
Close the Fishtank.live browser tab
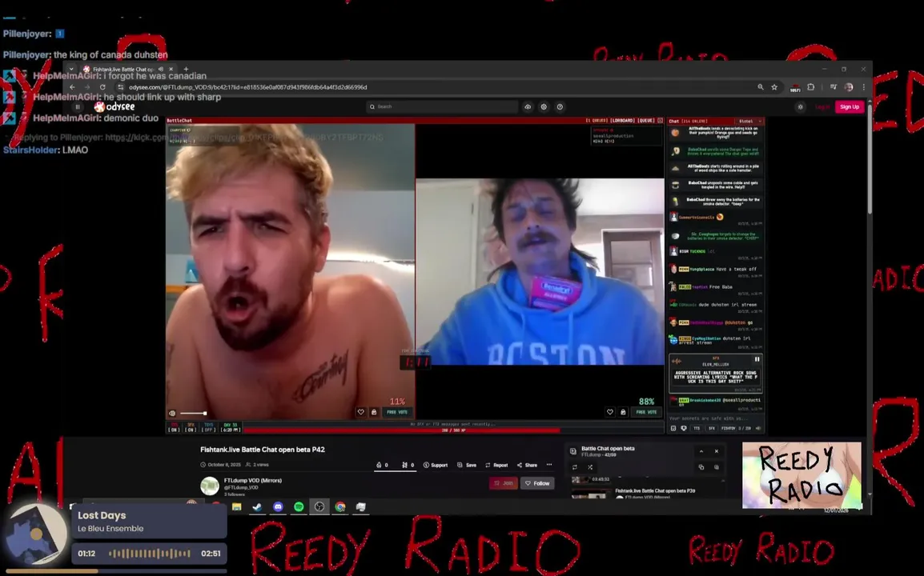(x=171, y=69)
